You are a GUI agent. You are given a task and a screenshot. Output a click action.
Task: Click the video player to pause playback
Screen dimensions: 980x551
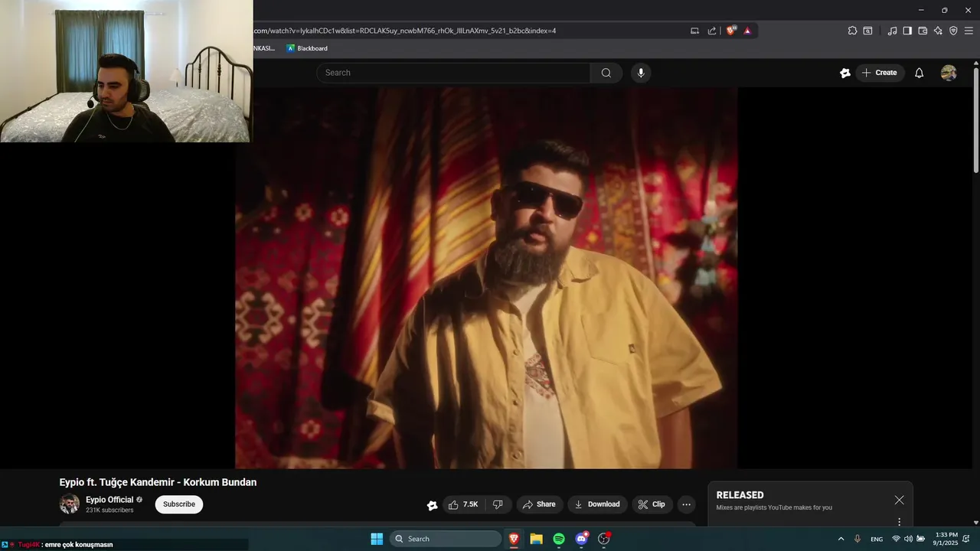(x=486, y=277)
